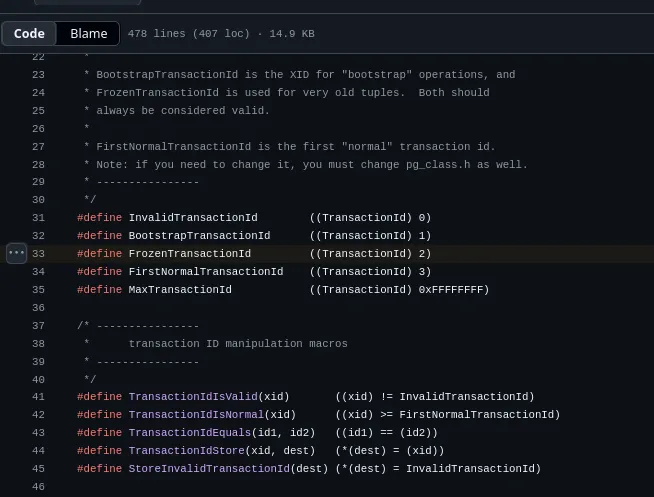Click the '14.9 KB' file size text

point(292,33)
